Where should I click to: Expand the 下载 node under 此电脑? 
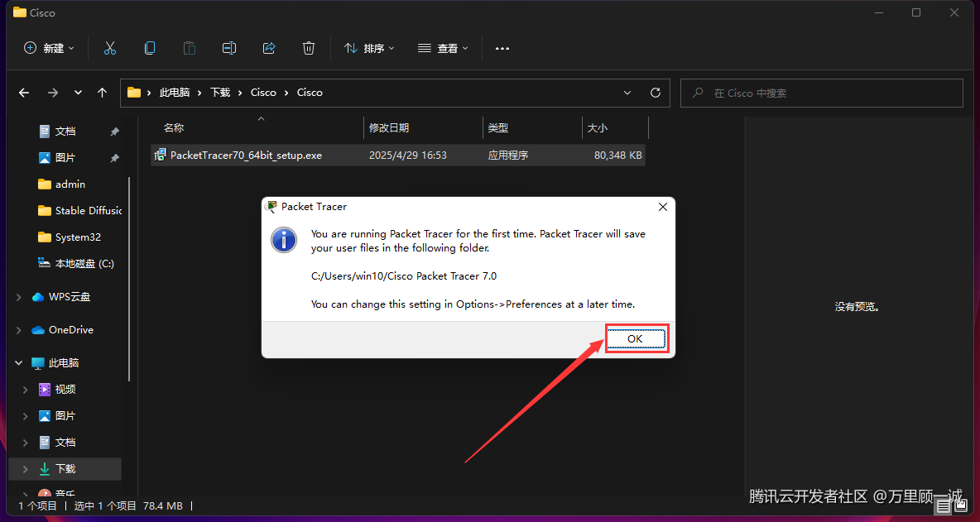(x=26, y=469)
